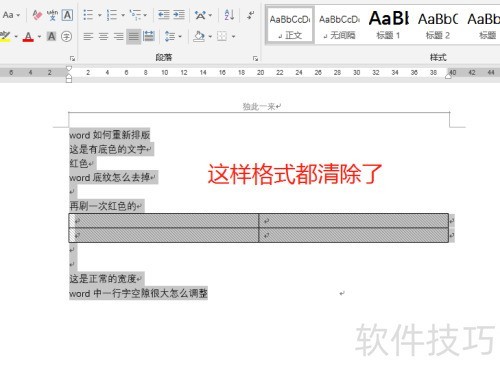Show or hide paragraph marks
Image resolution: width=500 pixels, height=377 pixels.
pos(250,15)
